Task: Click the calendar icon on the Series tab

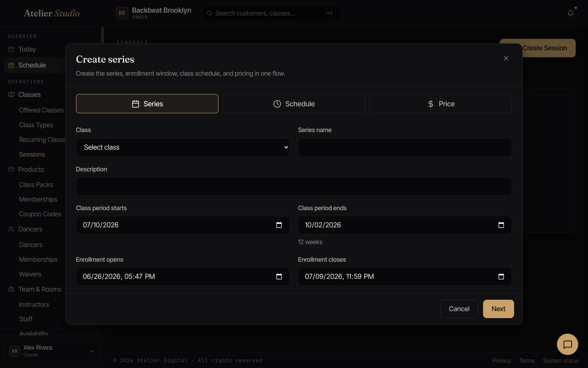Action: [x=135, y=104]
